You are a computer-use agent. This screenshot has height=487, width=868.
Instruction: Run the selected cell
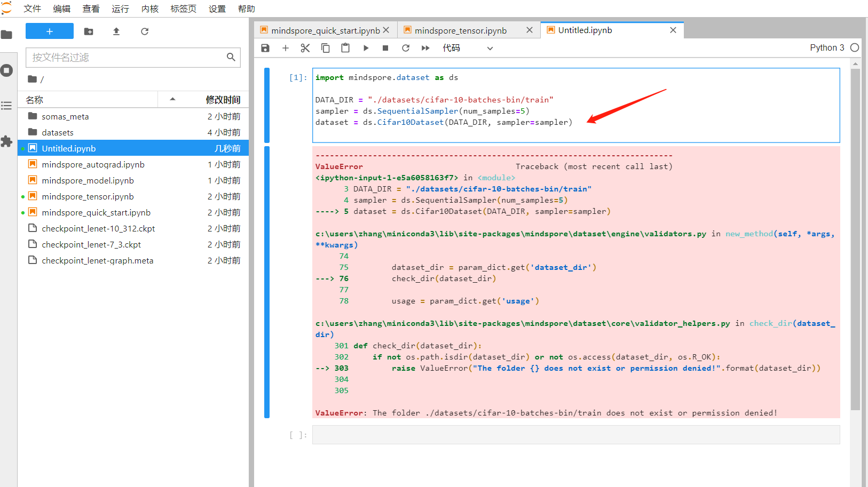[366, 48]
